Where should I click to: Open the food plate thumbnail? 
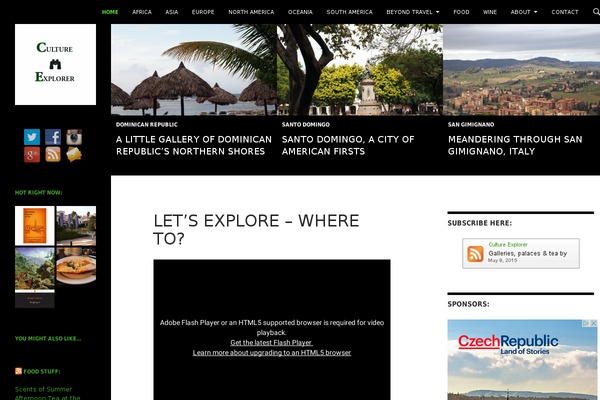coord(76,266)
